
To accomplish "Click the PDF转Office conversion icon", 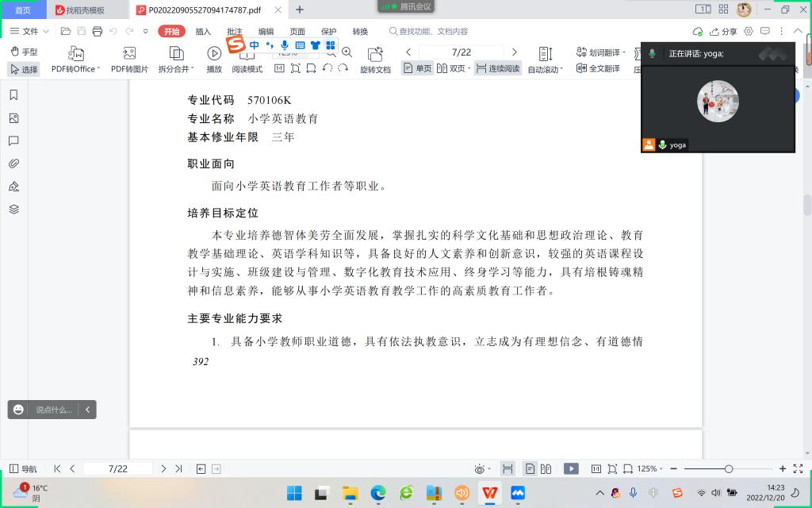I will [x=75, y=53].
